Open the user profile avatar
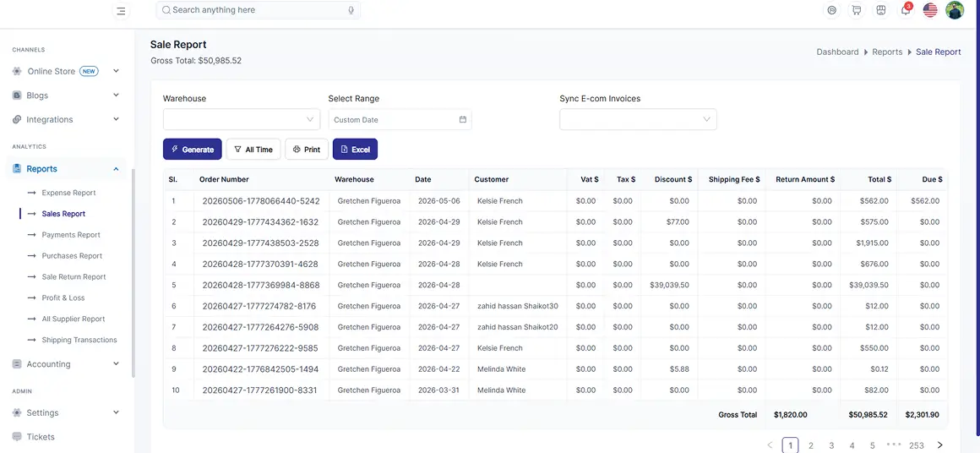Screen dimensions: 980x453 pyautogui.click(x=955, y=10)
